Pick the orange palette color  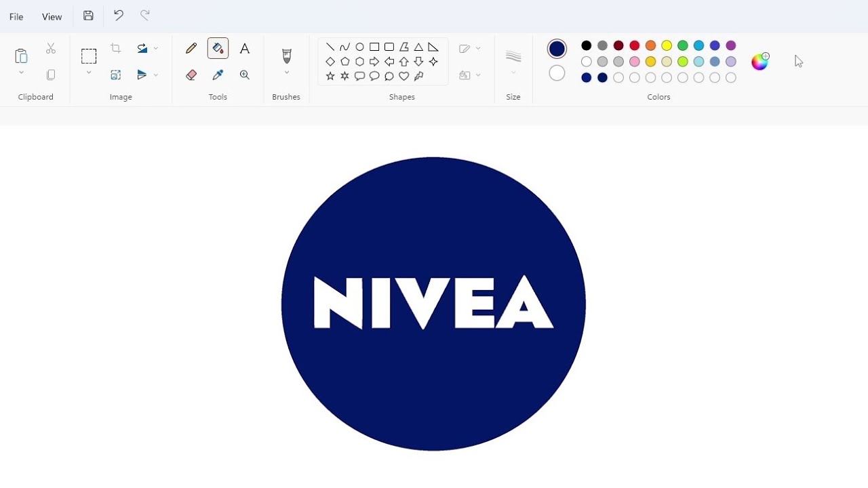pyautogui.click(x=650, y=45)
